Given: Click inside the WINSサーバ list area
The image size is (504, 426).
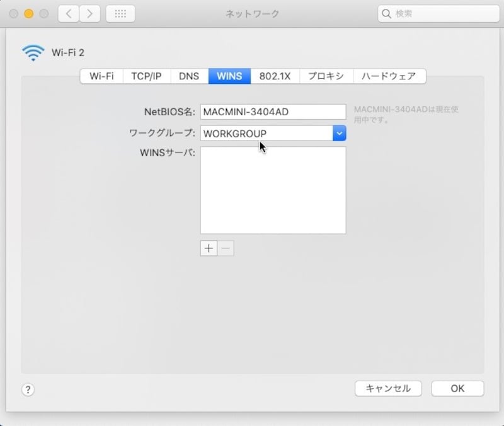Looking at the screenshot, I should [x=273, y=189].
